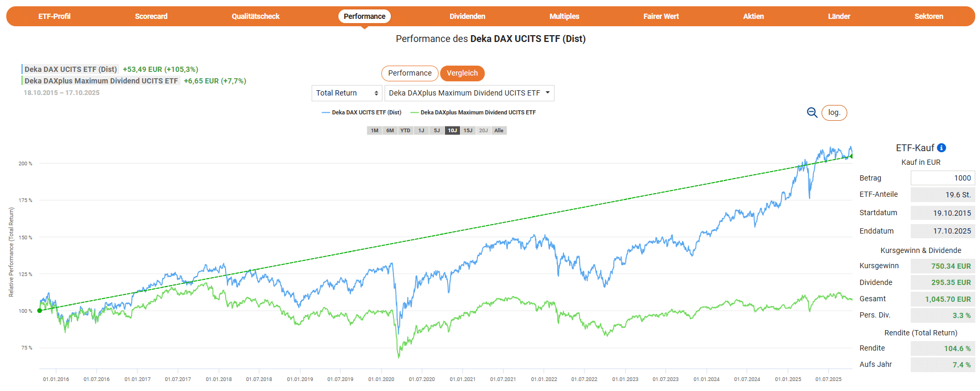Toggle the Deka DAXplus Maximum Dividend legend series
The height and width of the screenshot is (391, 980).
(x=473, y=112)
